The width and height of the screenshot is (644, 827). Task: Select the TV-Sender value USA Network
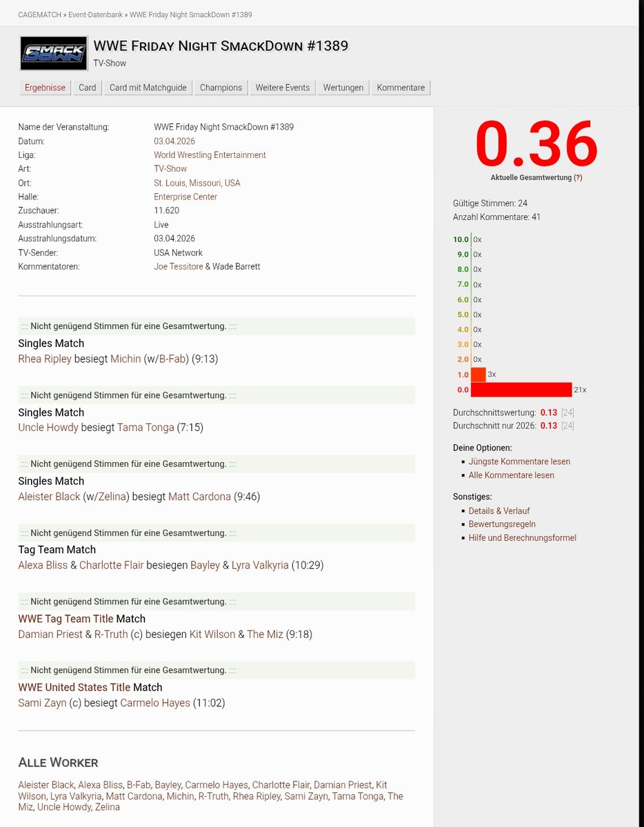coord(179,252)
